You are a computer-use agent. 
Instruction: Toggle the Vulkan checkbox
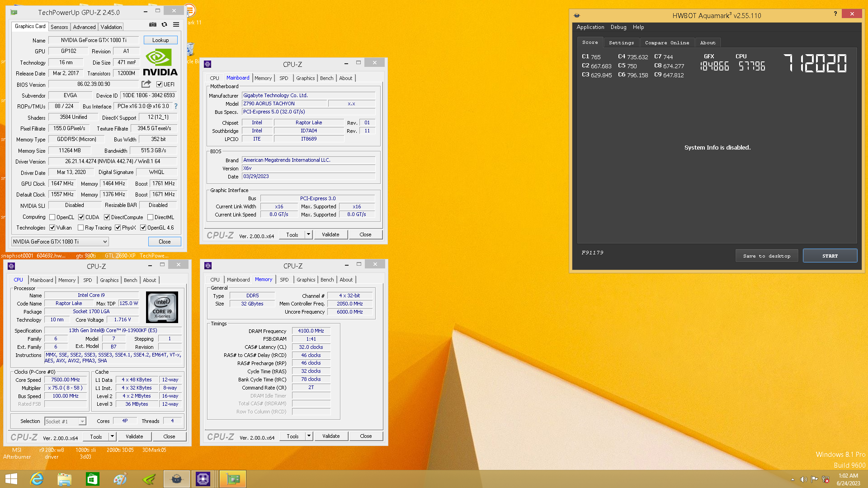(x=52, y=228)
